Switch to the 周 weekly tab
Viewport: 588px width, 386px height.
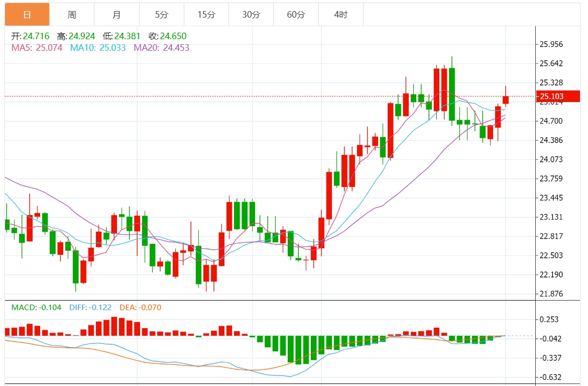click(72, 15)
